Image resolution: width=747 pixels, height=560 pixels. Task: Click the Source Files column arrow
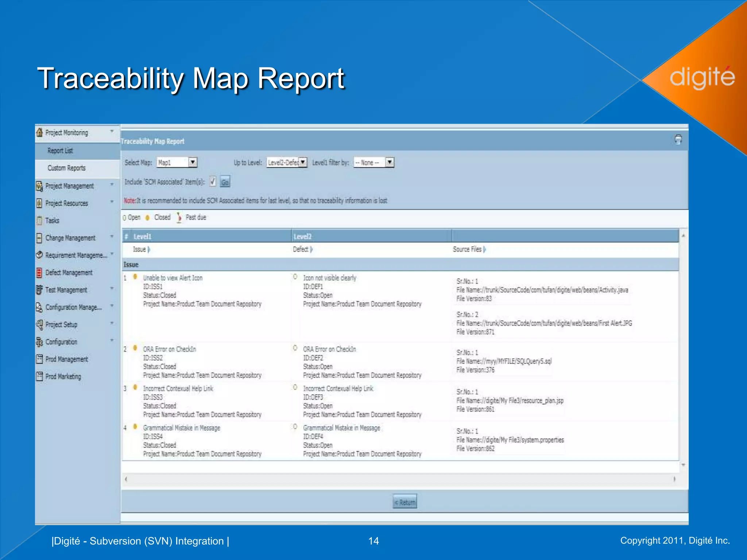[484, 249]
